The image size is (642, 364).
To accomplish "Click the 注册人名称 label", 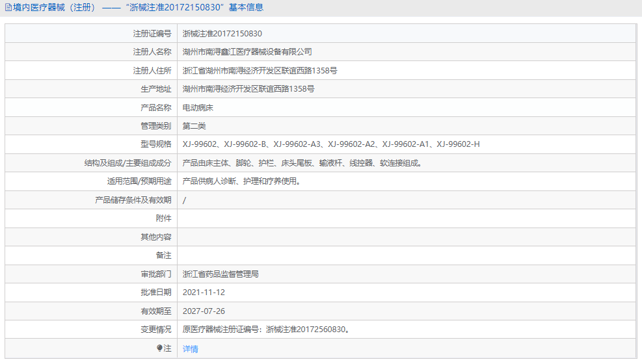I will click(x=152, y=52).
